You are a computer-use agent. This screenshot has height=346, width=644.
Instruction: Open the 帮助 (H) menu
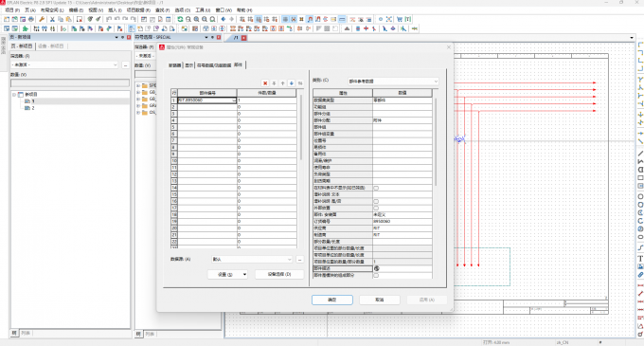[x=244, y=9]
